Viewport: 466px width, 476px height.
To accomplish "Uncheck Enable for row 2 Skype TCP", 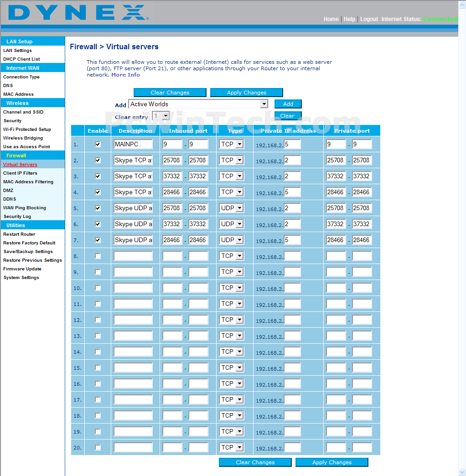I will click(98, 160).
